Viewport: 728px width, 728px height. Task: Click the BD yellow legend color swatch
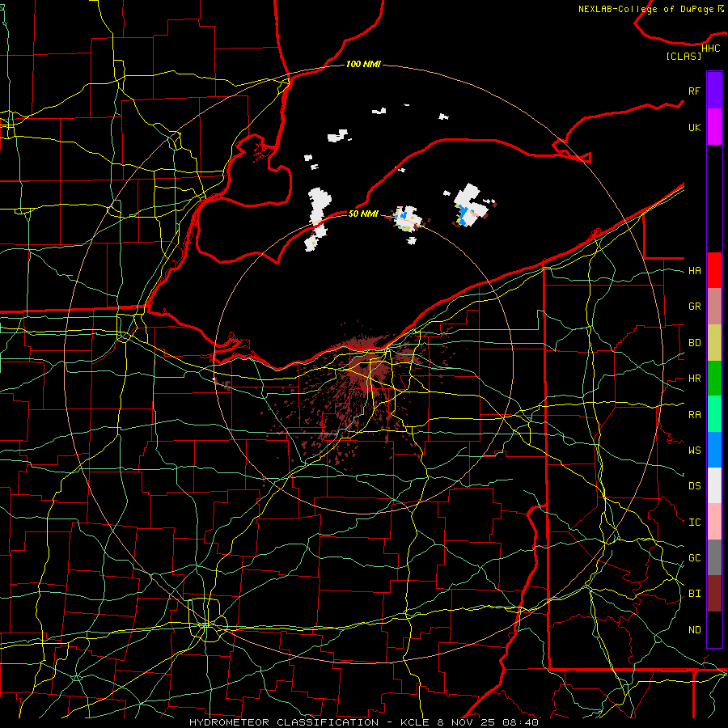click(714, 342)
